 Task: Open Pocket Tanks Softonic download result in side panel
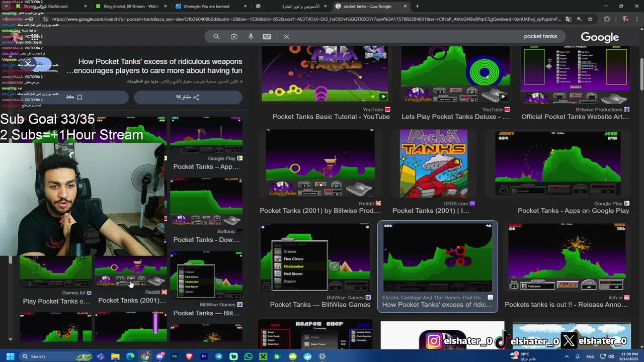click(x=206, y=240)
